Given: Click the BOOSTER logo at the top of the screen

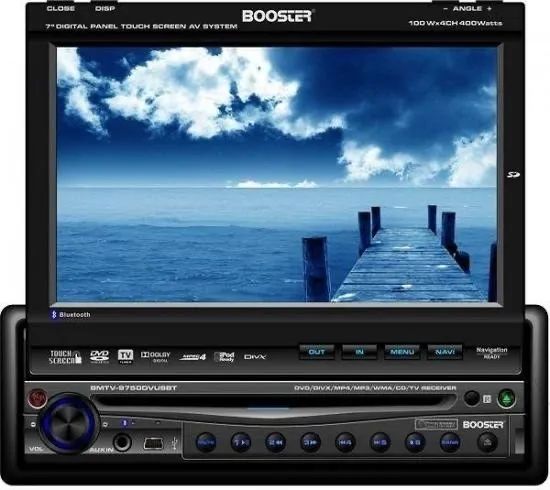Looking at the screenshot, I should (277, 16).
